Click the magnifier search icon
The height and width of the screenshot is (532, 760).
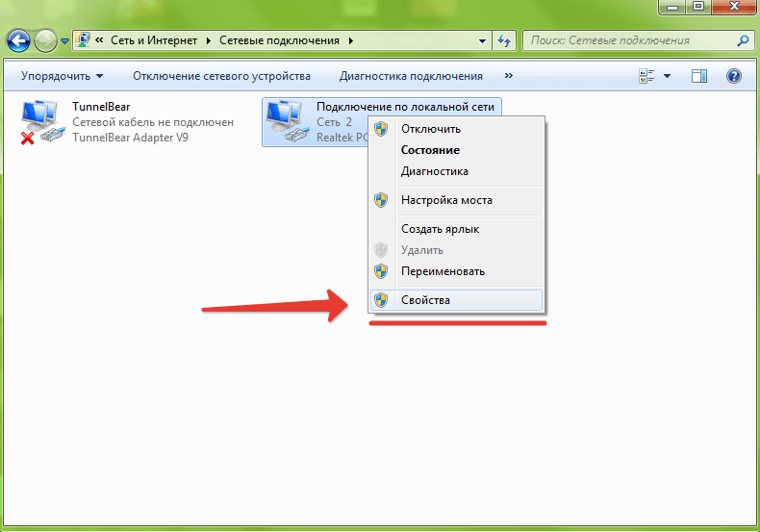pyautogui.click(x=743, y=40)
